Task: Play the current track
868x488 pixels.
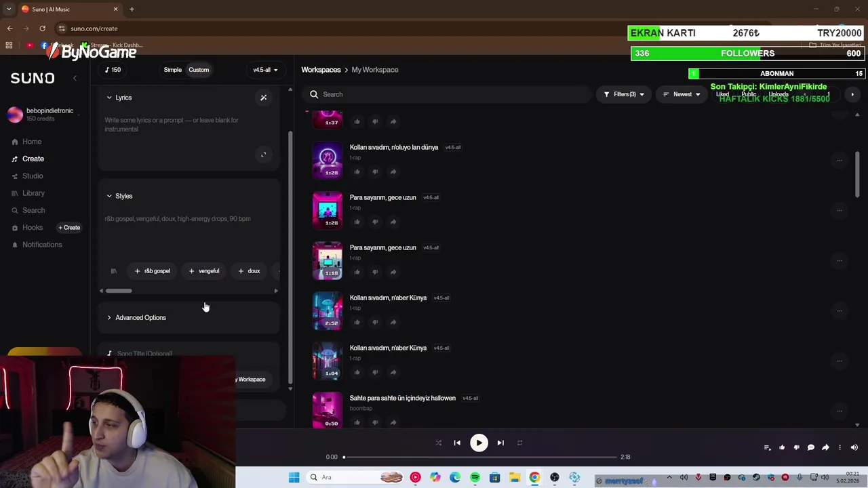Action: [x=479, y=443]
